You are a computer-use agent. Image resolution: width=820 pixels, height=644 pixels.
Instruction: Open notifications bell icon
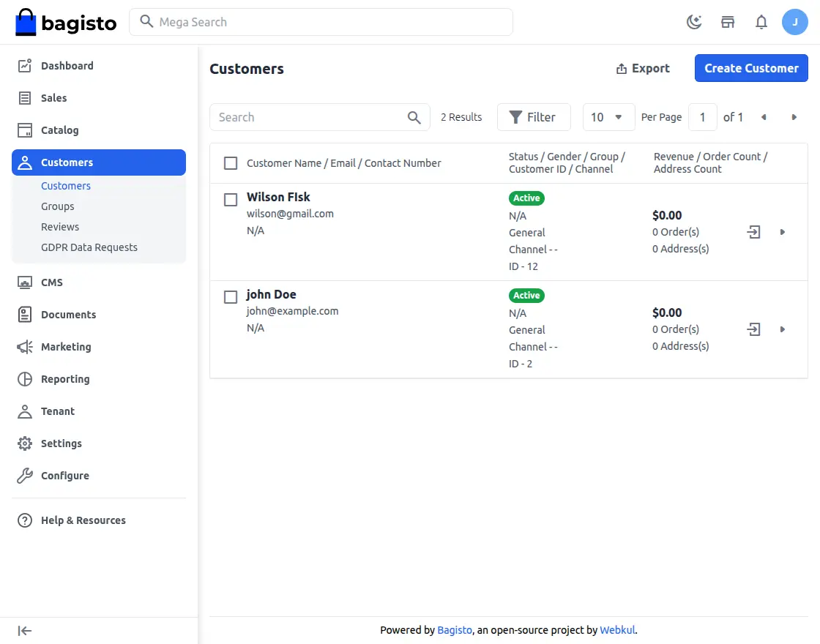pos(761,22)
